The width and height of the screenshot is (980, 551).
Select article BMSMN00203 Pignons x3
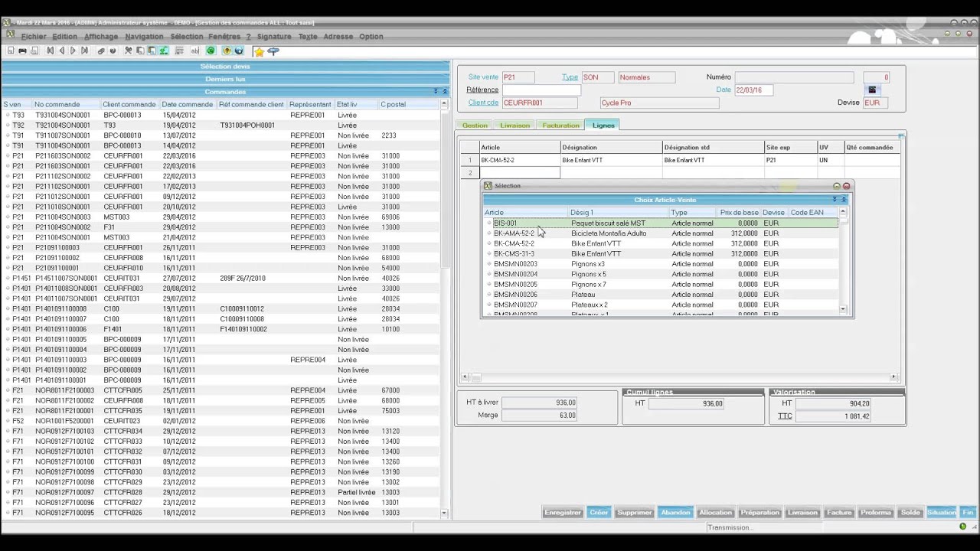[x=661, y=264]
